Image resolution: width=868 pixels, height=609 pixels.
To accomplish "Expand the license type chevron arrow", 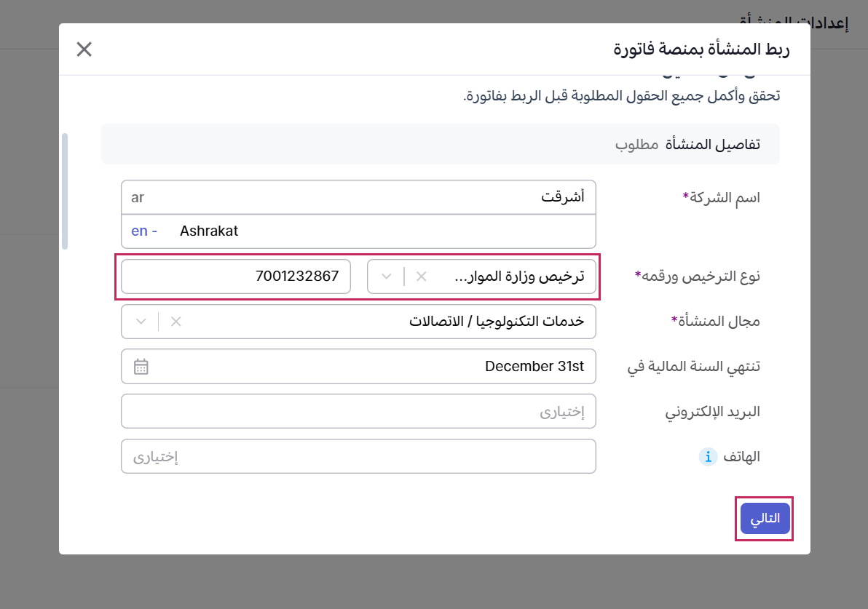I will (387, 276).
